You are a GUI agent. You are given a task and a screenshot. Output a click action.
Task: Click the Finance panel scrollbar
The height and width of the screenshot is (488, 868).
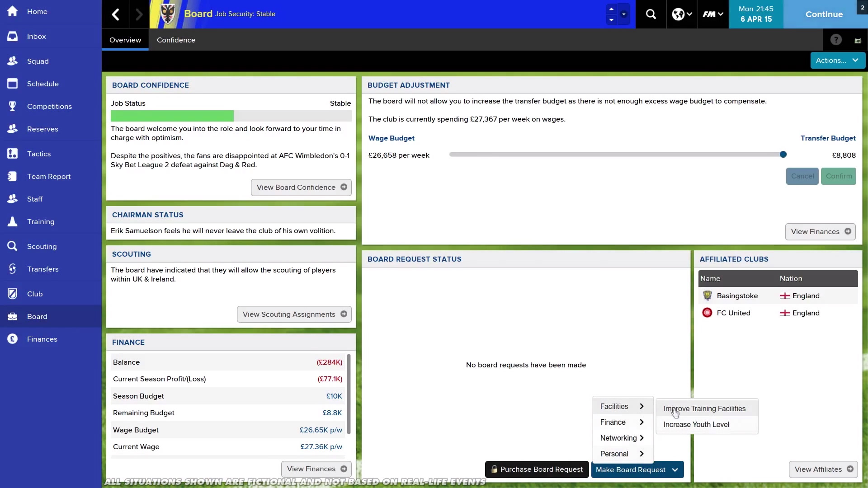click(x=349, y=393)
